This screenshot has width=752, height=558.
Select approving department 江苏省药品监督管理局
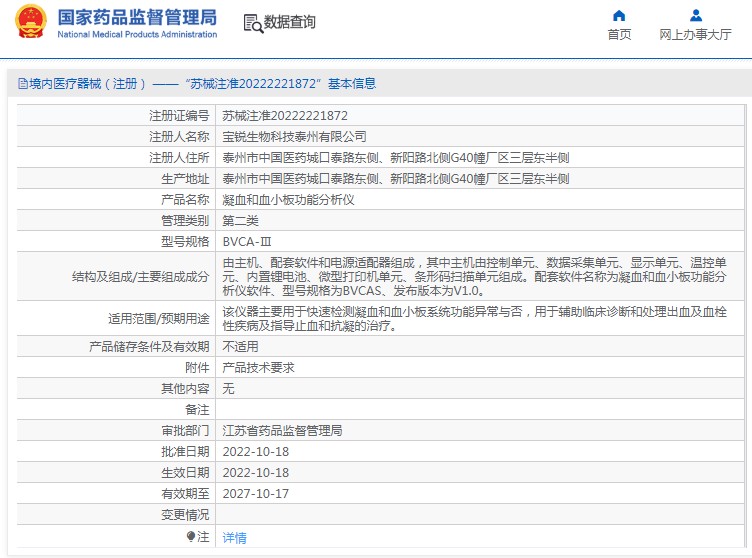(282, 430)
